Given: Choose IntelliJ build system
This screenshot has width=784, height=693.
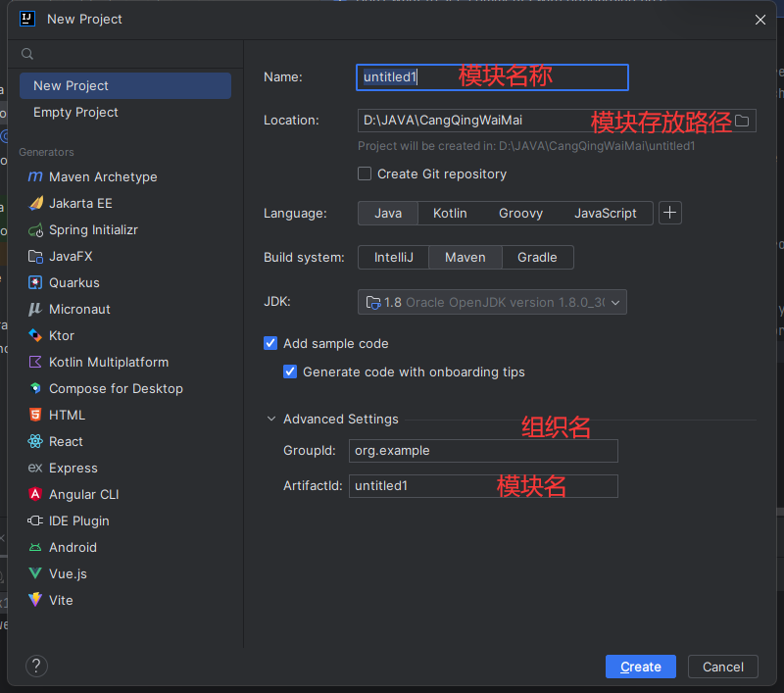Looking at the screenshot, I should point(394,257).
